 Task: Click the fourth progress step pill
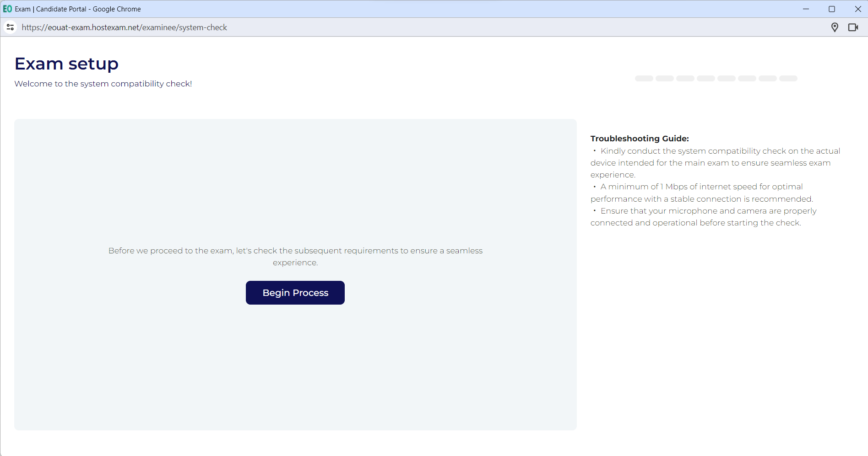point(705,79)
